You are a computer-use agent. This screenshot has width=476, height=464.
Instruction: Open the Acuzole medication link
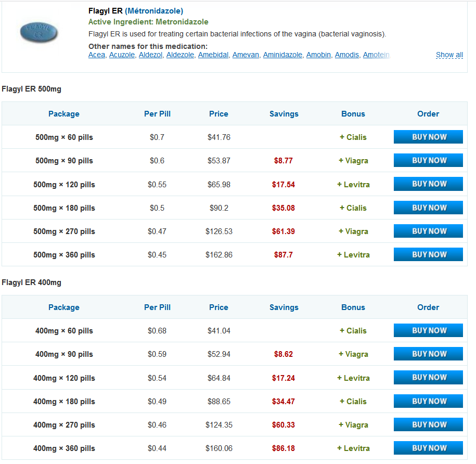coord(121,55)
